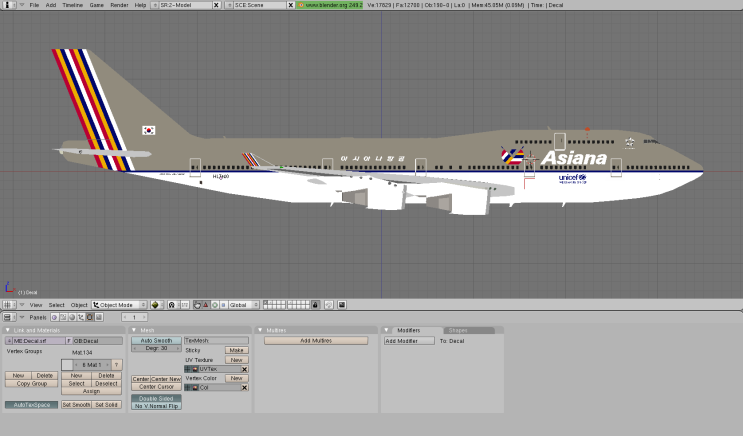Toggle No V.Normal Flip option

[156, 406]
